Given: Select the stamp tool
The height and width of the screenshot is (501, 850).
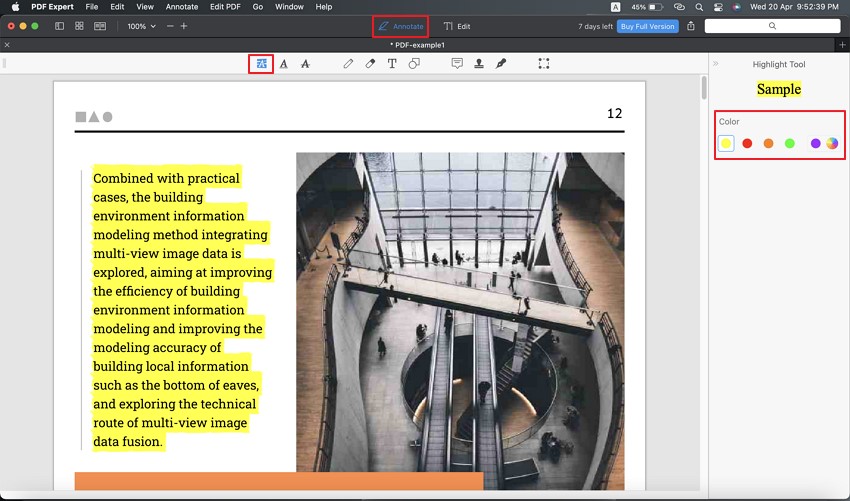Looking at the screenshot, I should pyautogui.click(x=479, y=63).
